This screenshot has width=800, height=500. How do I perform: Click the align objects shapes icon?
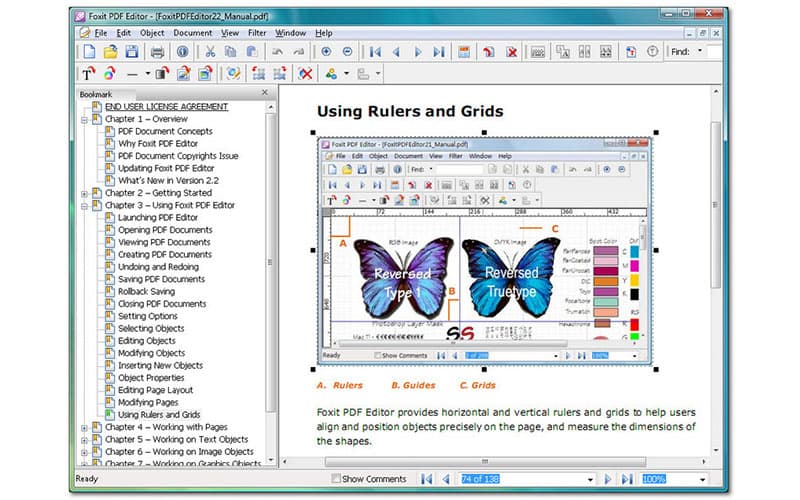coord(331,74)
